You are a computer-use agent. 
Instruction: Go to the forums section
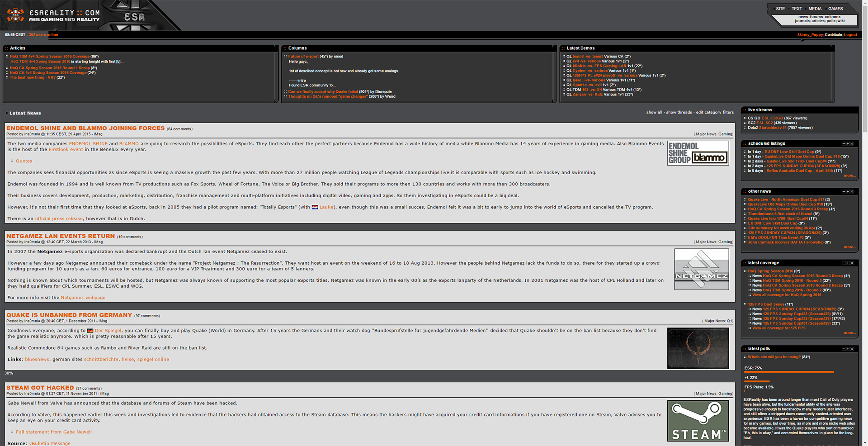click(x=816, y=17)
